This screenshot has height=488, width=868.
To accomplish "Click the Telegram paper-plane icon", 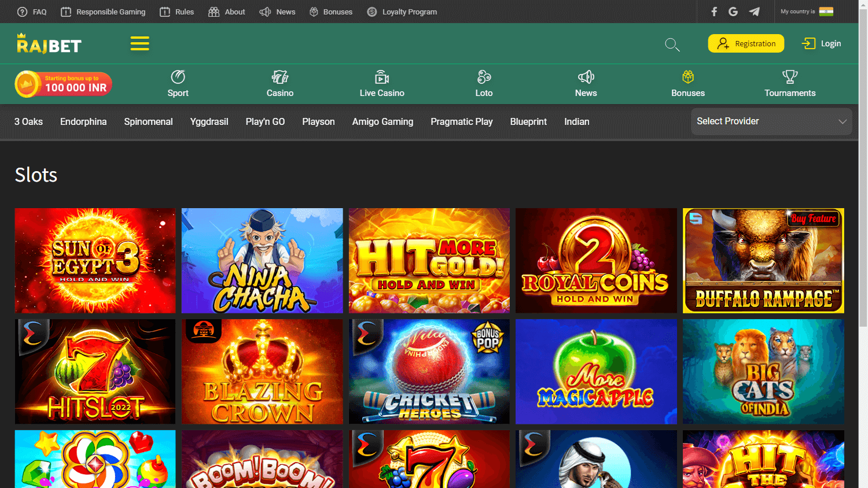I will [x=754, y=12].
